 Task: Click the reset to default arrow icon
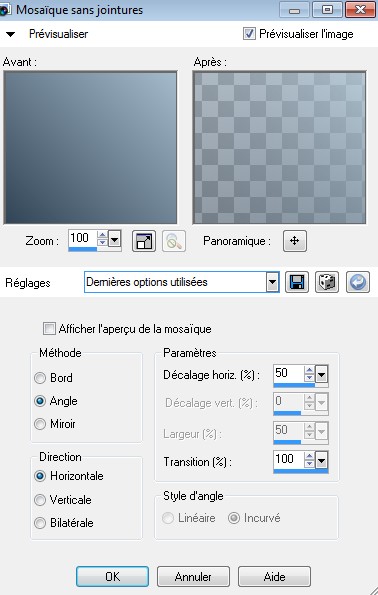pos(358,282)
